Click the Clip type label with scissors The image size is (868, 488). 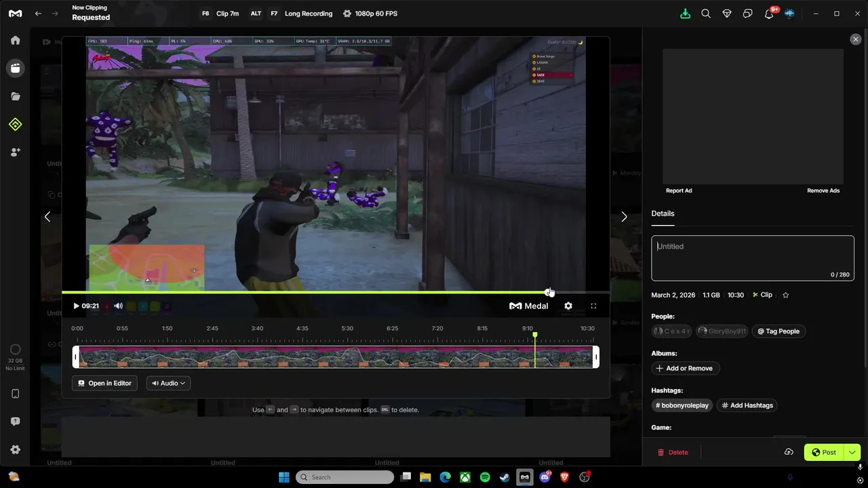point(762,295)
